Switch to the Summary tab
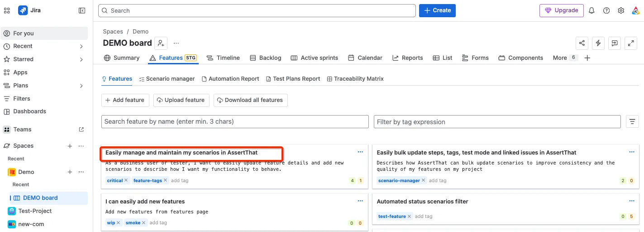This screenshot has width=644, height=232. [122, 58]
